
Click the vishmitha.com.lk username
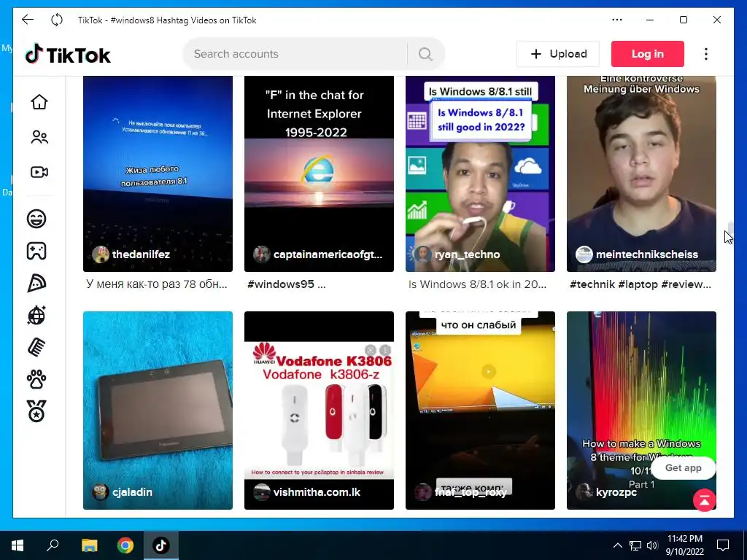click(x=317, y=492)
